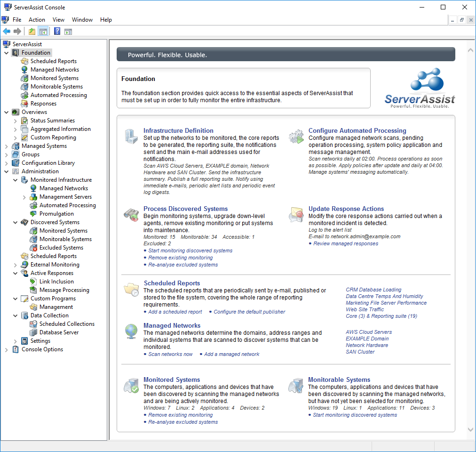Click the ServerAssist root node icon in tree
This screenshot has width=476, height=452.
point(7,44)
